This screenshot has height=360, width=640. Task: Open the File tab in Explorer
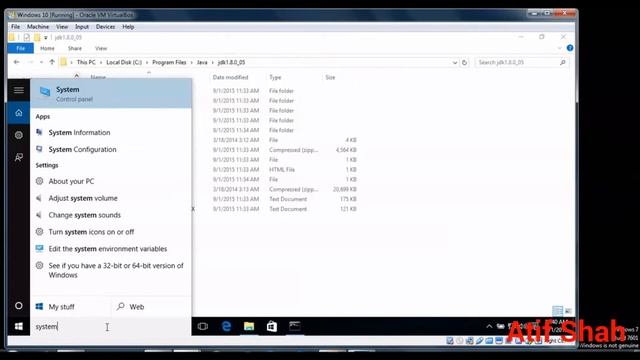click(x=20, y=48)
